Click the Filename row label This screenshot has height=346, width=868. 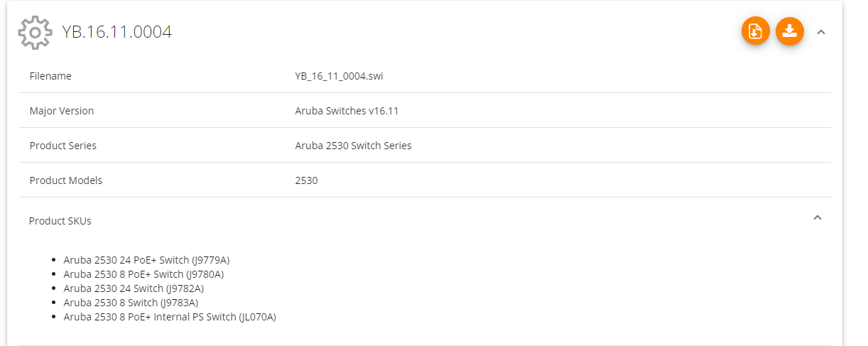tap(50, 76)
